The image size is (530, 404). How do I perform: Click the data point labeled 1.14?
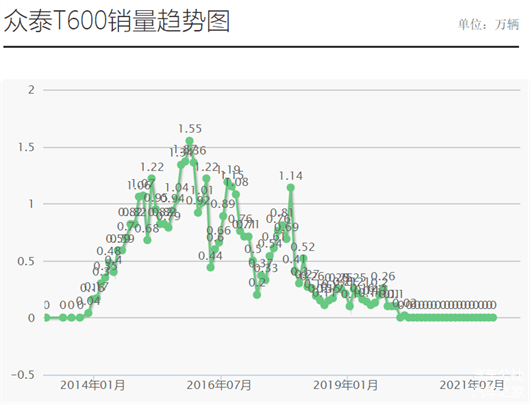(x=291, y=187)
